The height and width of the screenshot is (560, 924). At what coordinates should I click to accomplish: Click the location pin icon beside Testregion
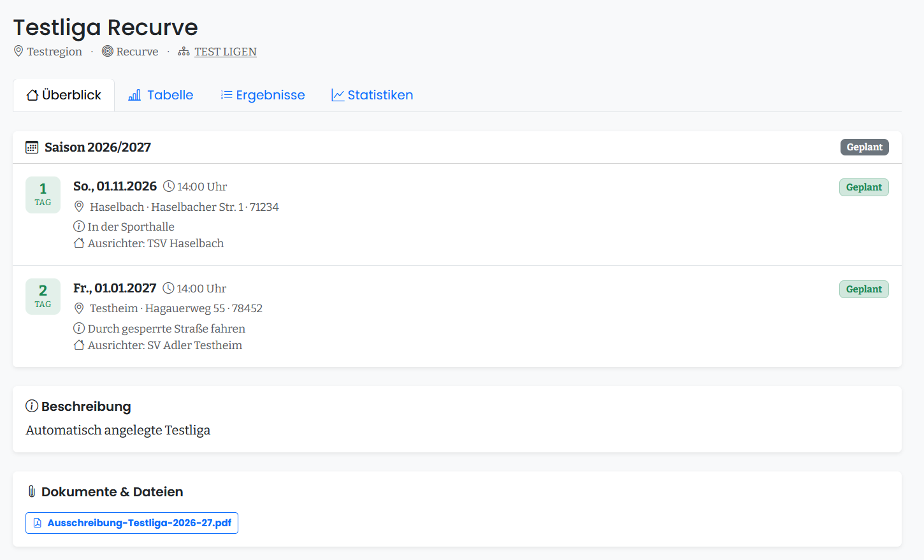[x=18, y=51]
